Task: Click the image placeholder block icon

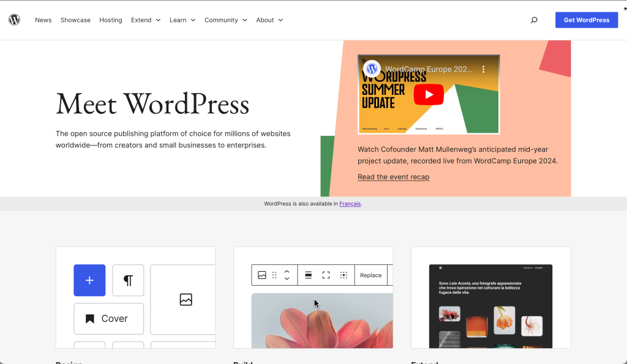Action: coord(186,299)
